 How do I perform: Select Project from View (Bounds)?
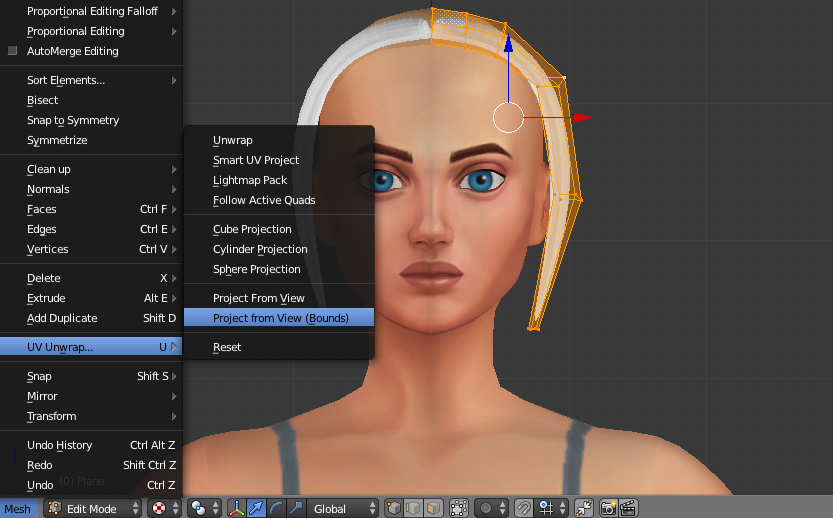(x=279, y=318)
